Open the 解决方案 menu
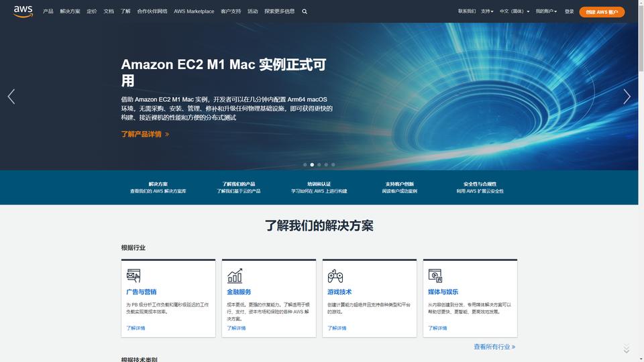 [x=70, y=11]
